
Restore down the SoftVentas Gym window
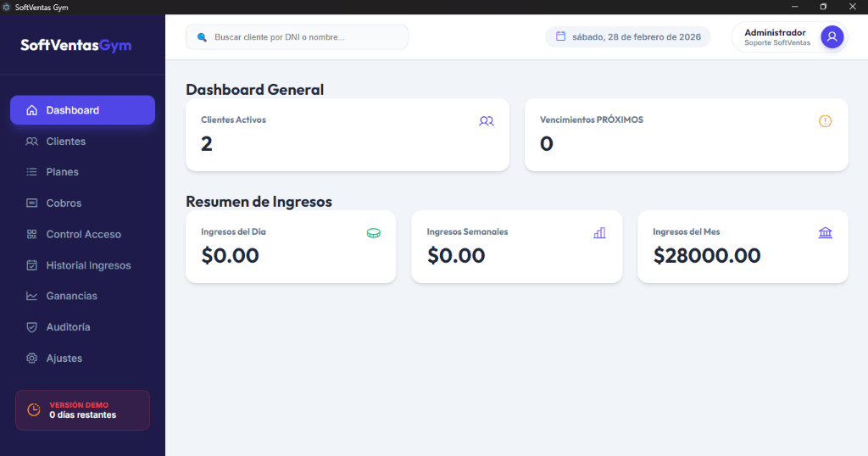[823, 7]
